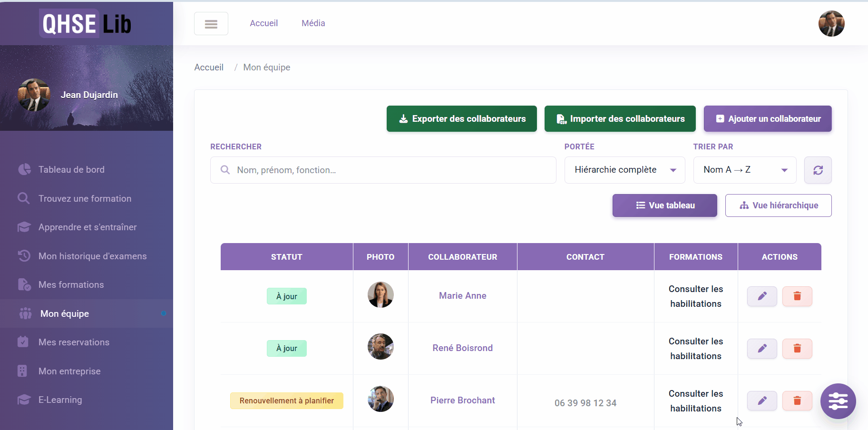The image size is (868, 430).
Task: Delete Marie Anne via the trash icon
Action: 798,296
